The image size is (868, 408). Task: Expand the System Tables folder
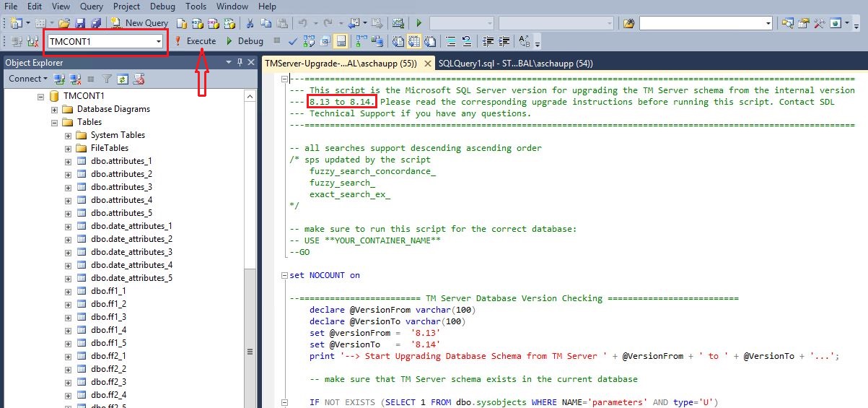point(69,135)
